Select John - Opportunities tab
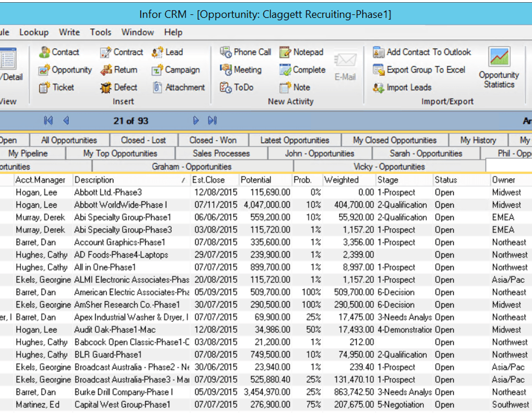 click(x=320, y=153)
